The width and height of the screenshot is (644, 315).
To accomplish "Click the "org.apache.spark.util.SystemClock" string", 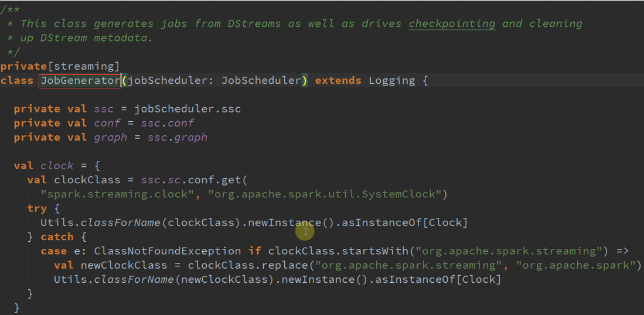I will click(x=325, y=194).
